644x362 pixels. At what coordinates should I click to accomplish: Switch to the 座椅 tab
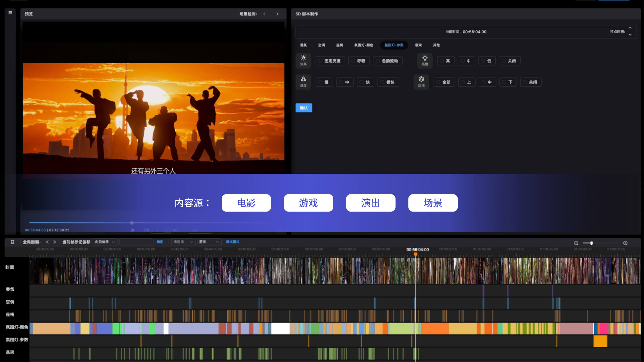[x=339, y=45]
